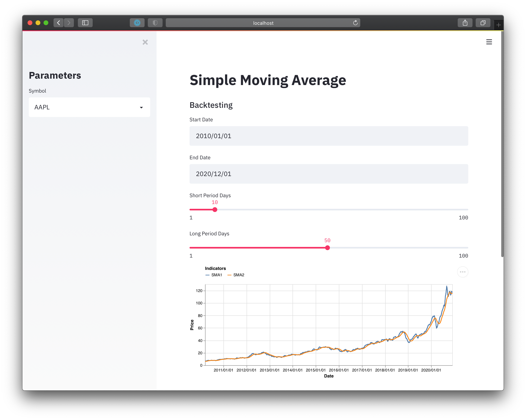526x420 pixels.
Task: Show all open tabs overview
Action: [x=483, y=22]
